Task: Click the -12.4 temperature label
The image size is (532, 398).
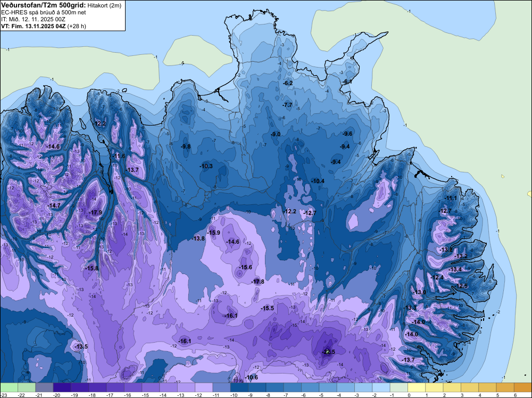Action: 437,278
